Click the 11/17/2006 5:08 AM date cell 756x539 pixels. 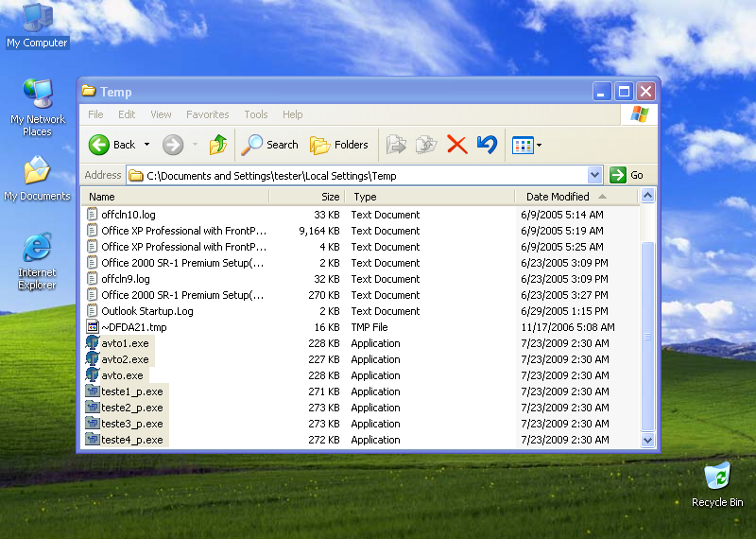point(568,327)
